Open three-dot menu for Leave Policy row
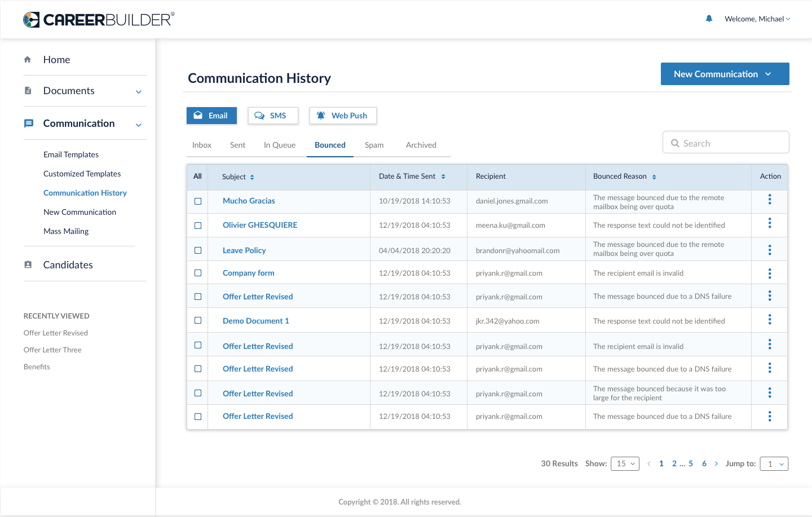Image resolution: width=812 pixels, height=517 pixels. [769, 250]
